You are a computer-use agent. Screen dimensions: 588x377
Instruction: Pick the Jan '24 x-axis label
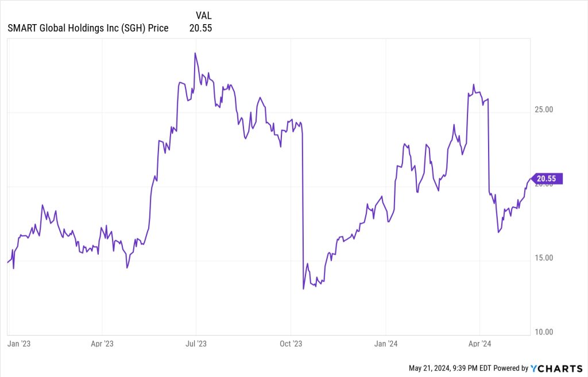click(386, 344)
